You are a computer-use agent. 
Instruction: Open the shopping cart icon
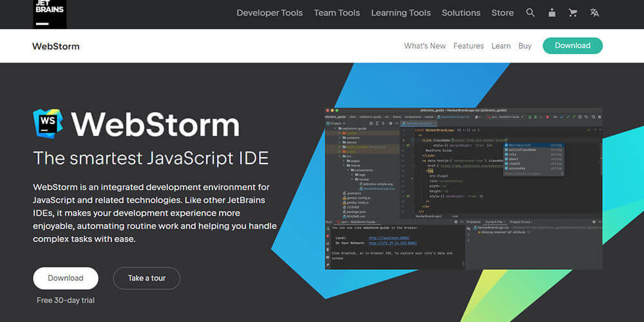point(573,13)
